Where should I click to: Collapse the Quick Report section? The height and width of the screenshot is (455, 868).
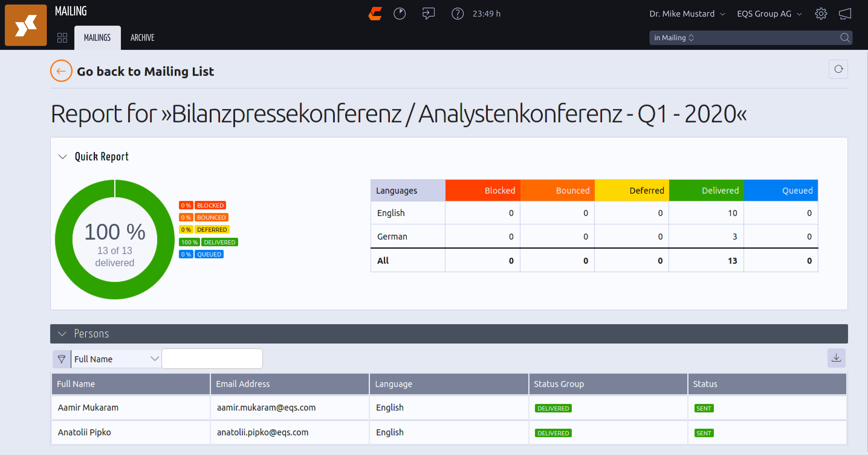tap(63, 157)
